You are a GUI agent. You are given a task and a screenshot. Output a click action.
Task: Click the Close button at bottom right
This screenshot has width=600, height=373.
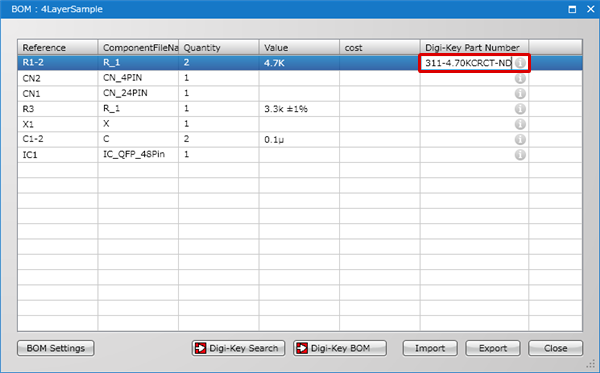556,348
